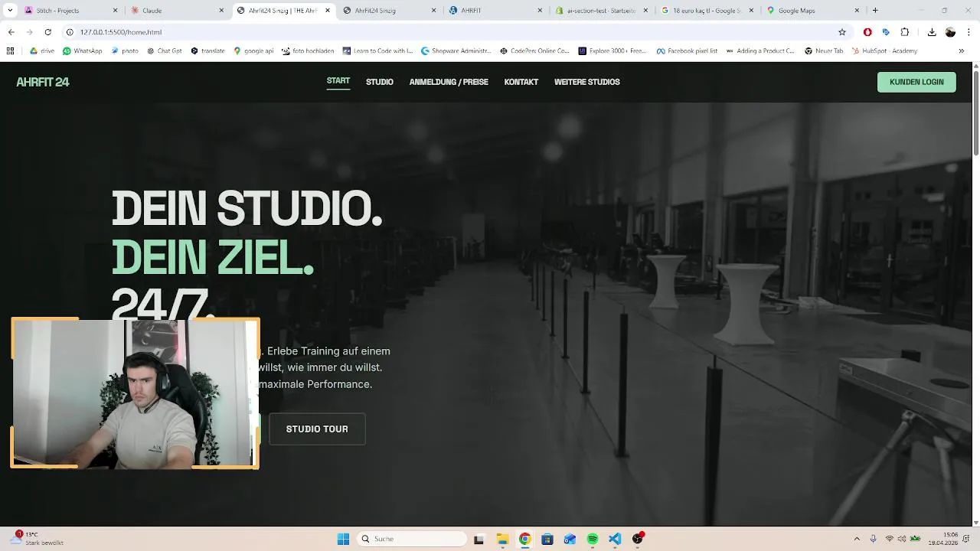This screenshot has width=980, height=551.
Task: Click the Suche taskbar search box
Action: tap(412, 539)
